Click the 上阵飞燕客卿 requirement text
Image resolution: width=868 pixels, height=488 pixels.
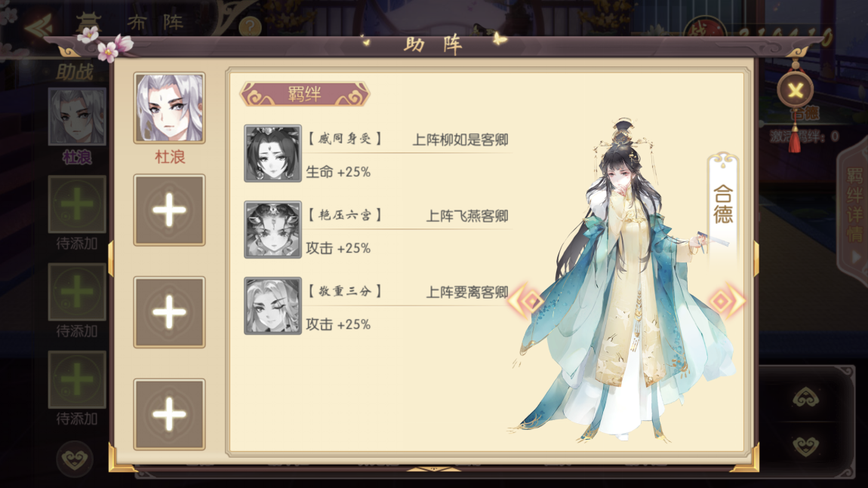click(466, 216)
